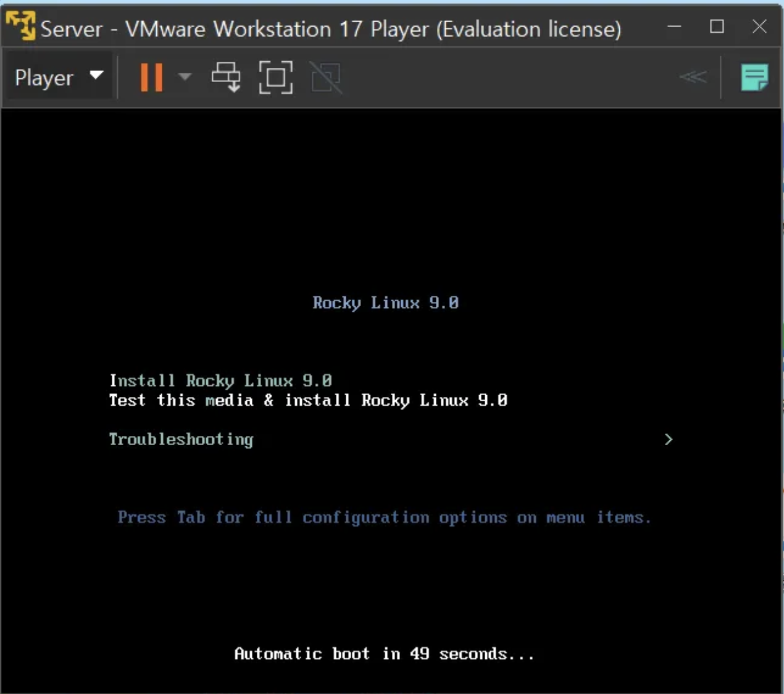Screen dimensions: 784x694
Task: Click the disabled Unity mode icon
Action: tap(326, 77)
